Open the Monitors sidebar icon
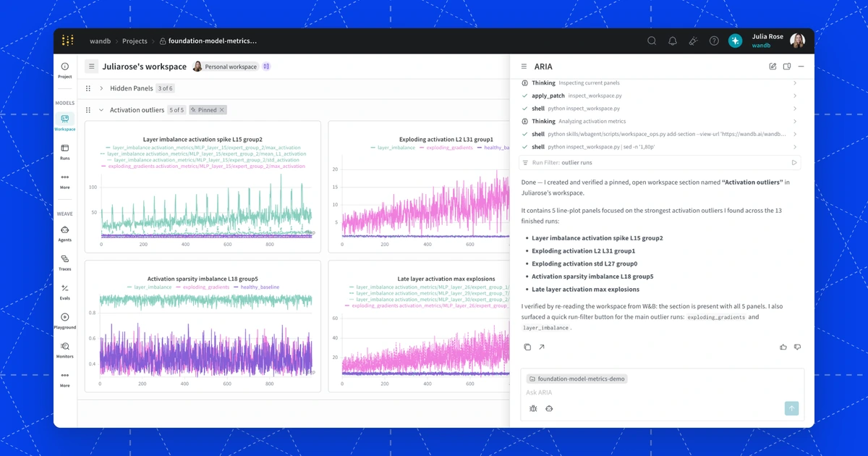Image resolution: width=868 pixels, height=456 pixels. click(65, 350)
